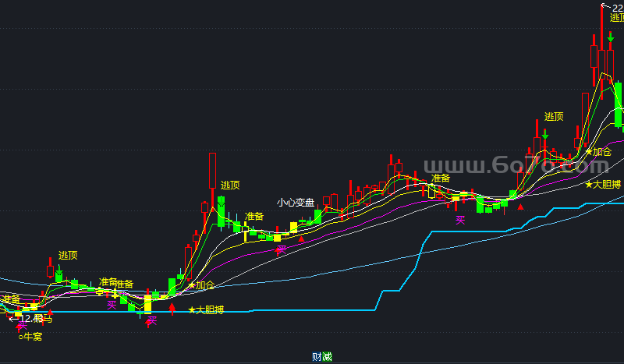Click the green down arrow below the mid-chart '逃顶'
Screen dimensions: 624x364
point(222,201)
